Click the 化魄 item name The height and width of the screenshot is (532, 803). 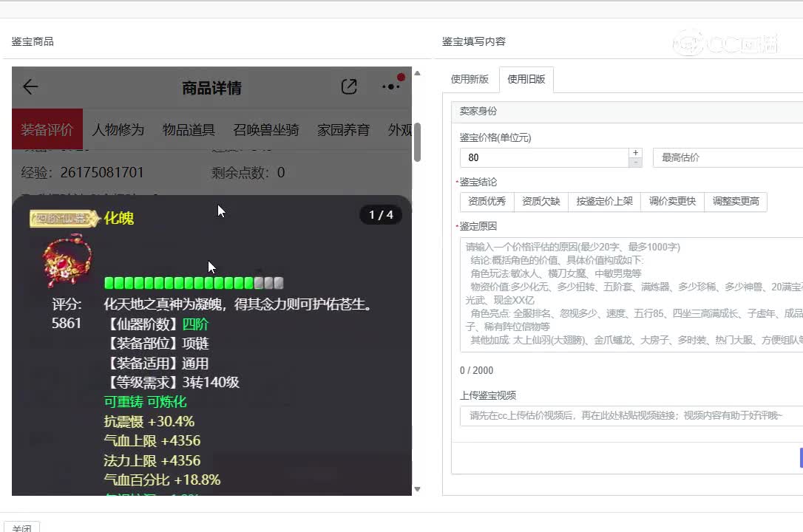pyautogui.click(x=119, y=219)
